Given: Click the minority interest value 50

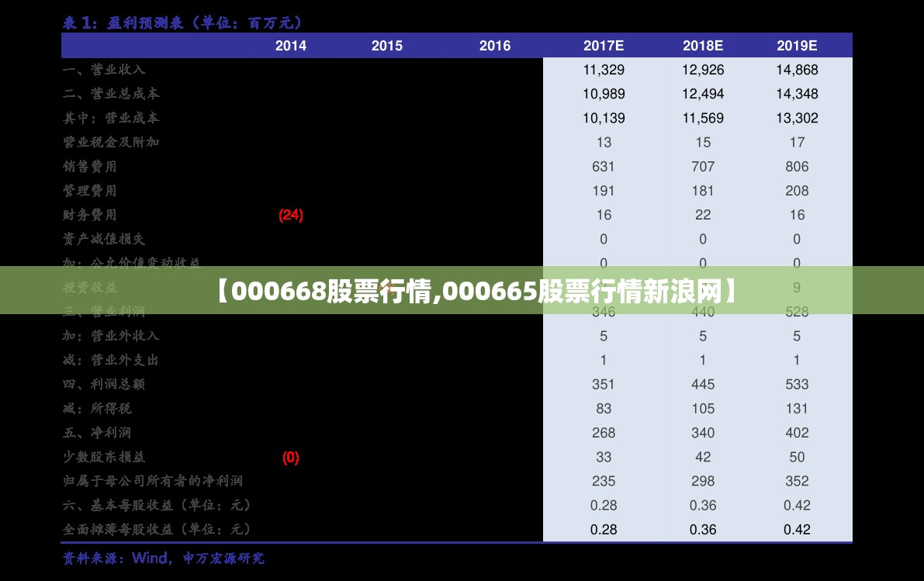Looking at the screenshot, I should pos(797,456).
